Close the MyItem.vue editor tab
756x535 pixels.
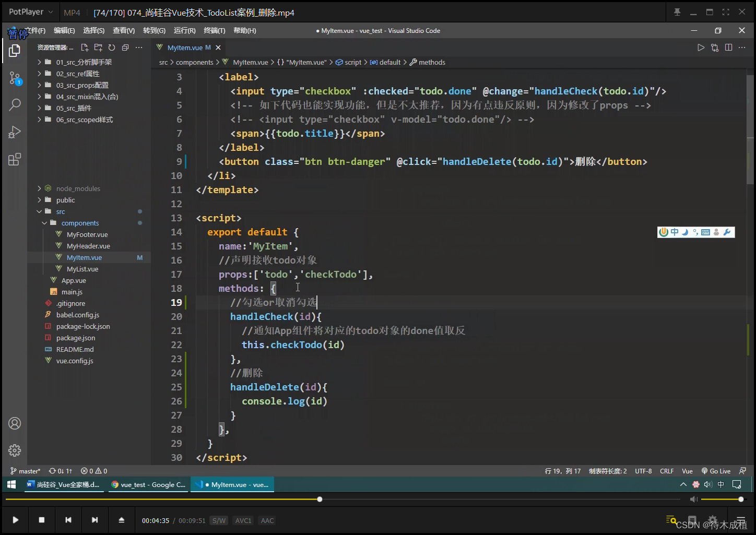(218, 47)
